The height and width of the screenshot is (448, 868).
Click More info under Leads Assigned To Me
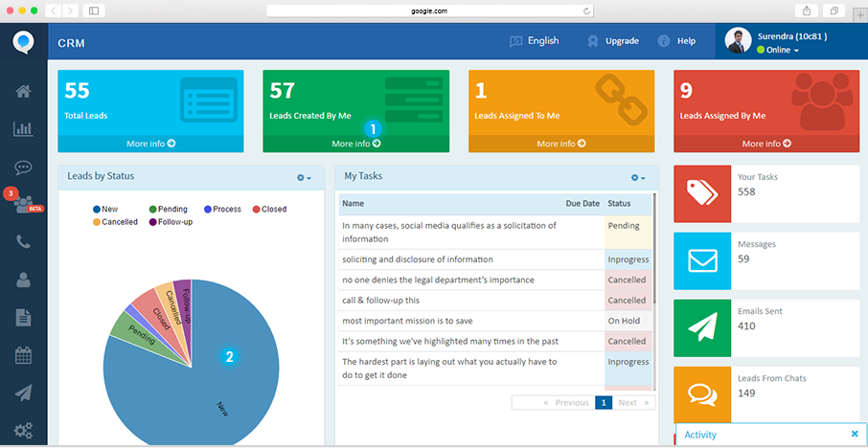[x=561, y=144]
